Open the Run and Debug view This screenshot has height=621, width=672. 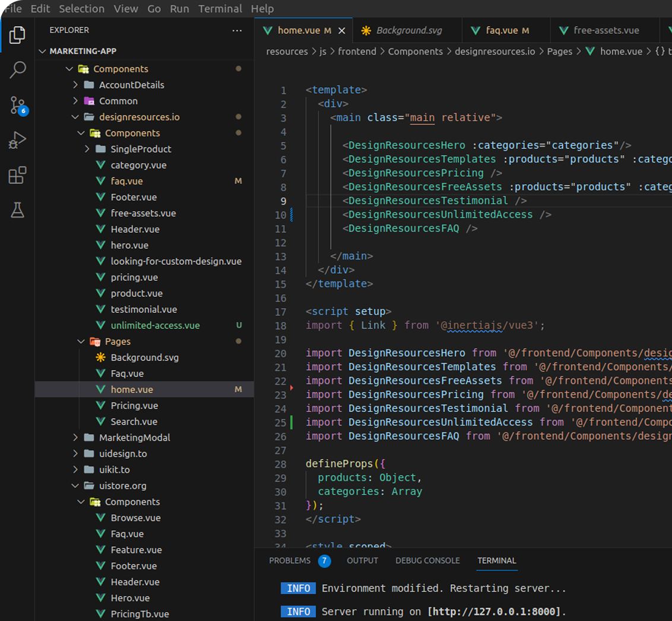(x=18, y=140)
